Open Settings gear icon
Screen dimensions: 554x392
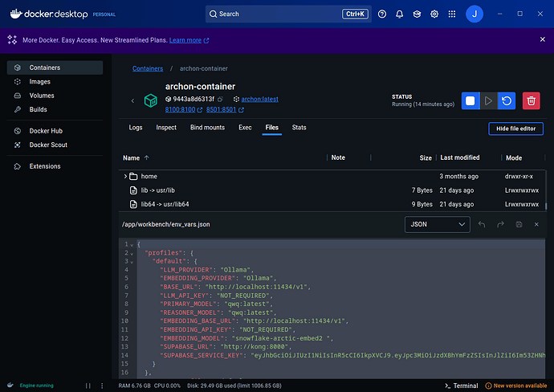tap(434, 14)
